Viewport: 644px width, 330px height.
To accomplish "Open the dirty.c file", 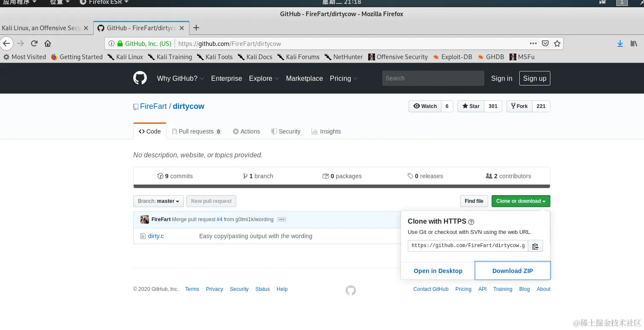I will point(156,236).
